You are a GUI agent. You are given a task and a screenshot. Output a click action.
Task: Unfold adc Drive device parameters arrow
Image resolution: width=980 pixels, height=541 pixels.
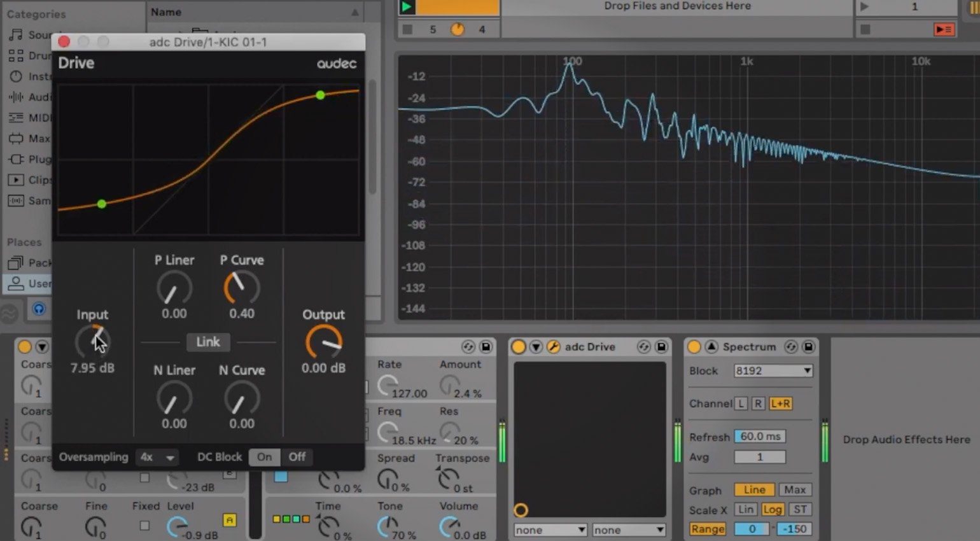click(x=536, y=347)
